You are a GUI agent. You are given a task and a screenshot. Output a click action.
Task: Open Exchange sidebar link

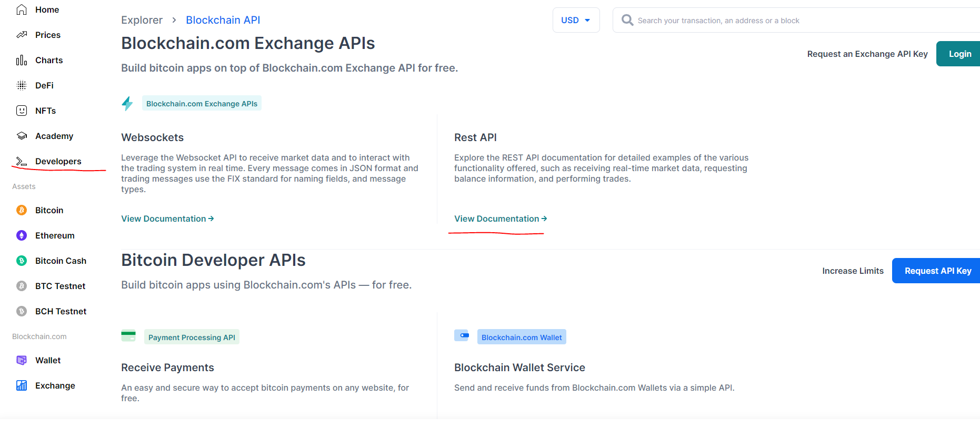pos(55,385)
